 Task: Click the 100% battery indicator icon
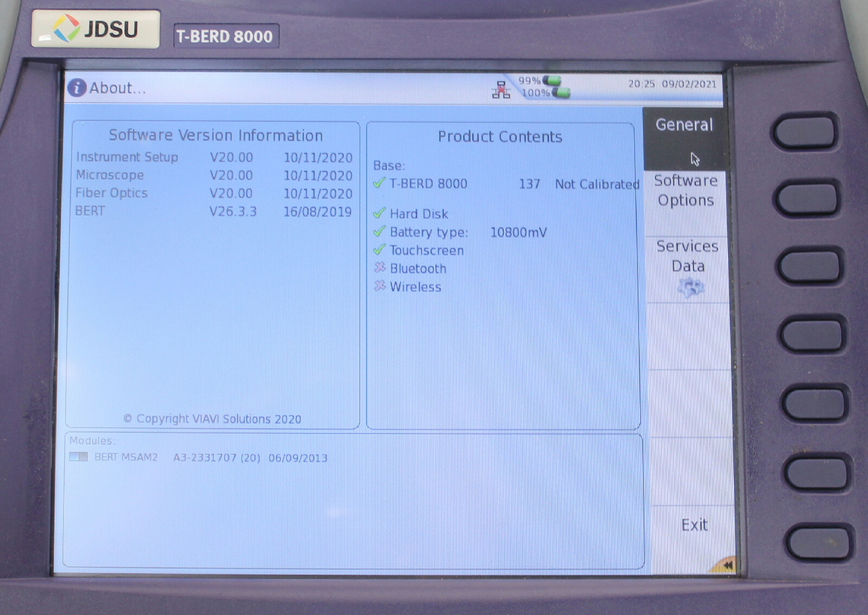coord(561,93)
